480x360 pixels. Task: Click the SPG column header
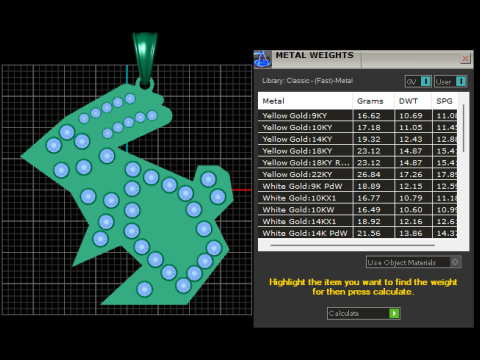click(x=445, y=101)
